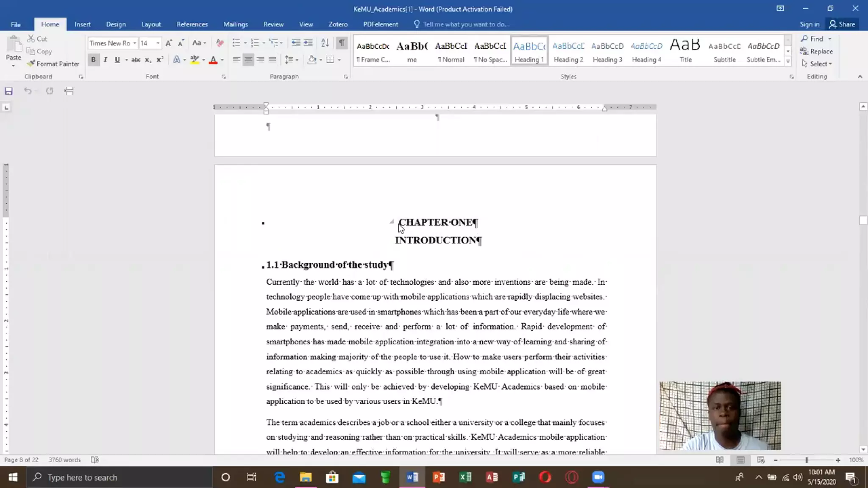This screenshot has width=868, height=488.
Task: Open the File tab
Action: (x=16, y=24)
